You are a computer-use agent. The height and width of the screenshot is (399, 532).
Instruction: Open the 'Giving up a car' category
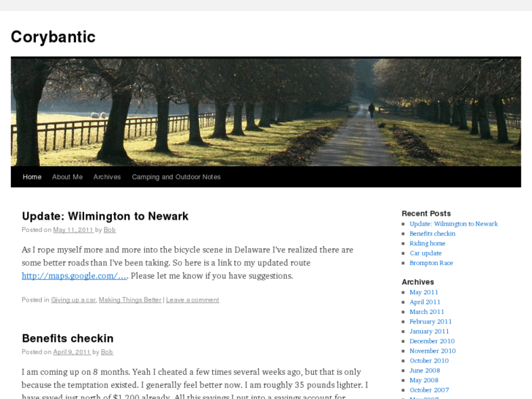tap(73, 300)
